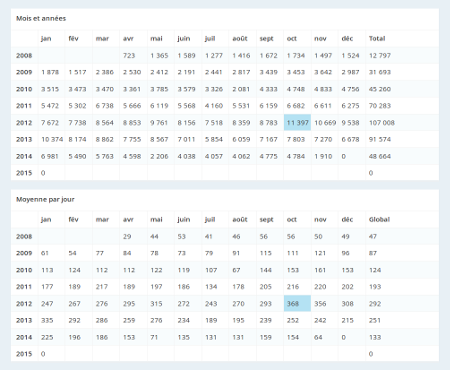Click the 133 Global average for 2014

click(x=375, y=337)
